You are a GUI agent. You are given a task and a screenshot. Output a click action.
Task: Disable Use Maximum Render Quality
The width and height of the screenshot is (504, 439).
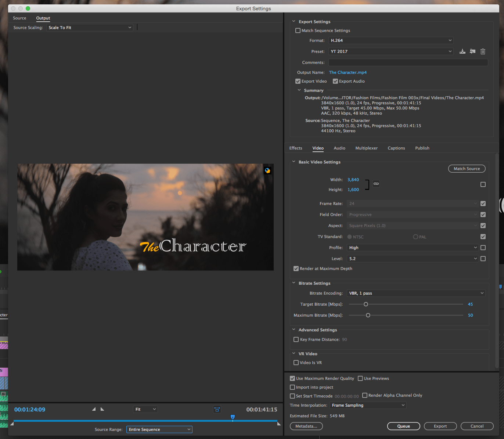[292, 378]
